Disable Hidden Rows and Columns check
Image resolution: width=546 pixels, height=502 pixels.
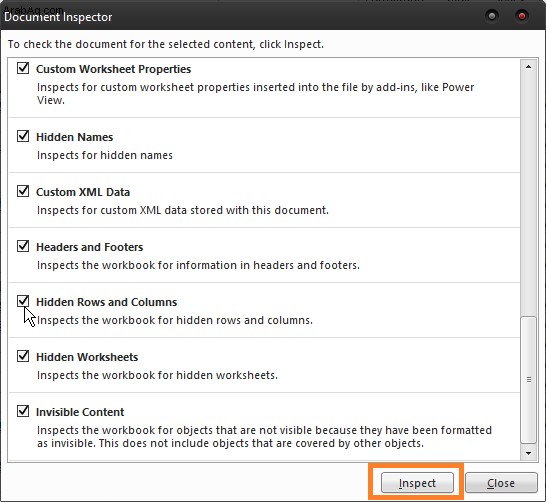coord(23,301)
